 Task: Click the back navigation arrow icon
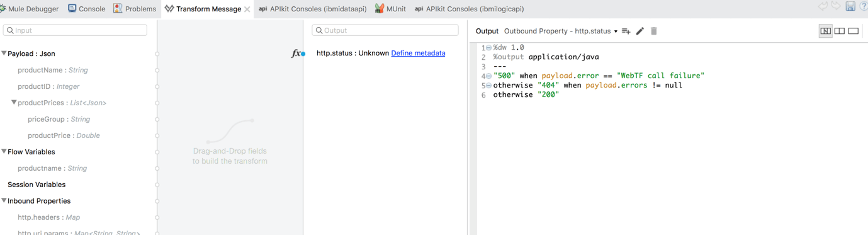(823, 6)
